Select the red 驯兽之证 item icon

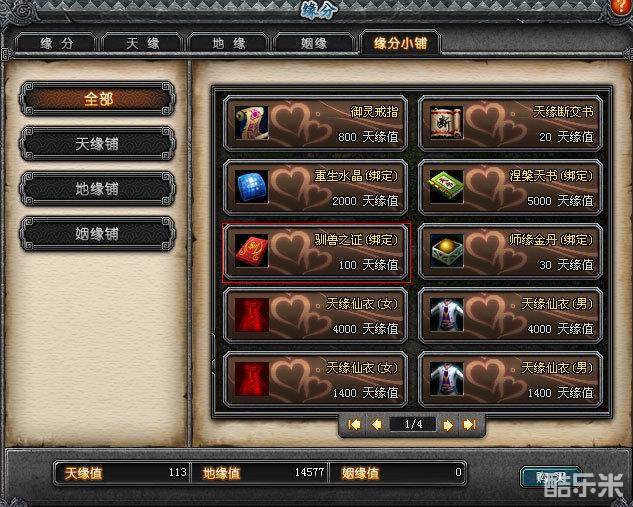point(252,251)
